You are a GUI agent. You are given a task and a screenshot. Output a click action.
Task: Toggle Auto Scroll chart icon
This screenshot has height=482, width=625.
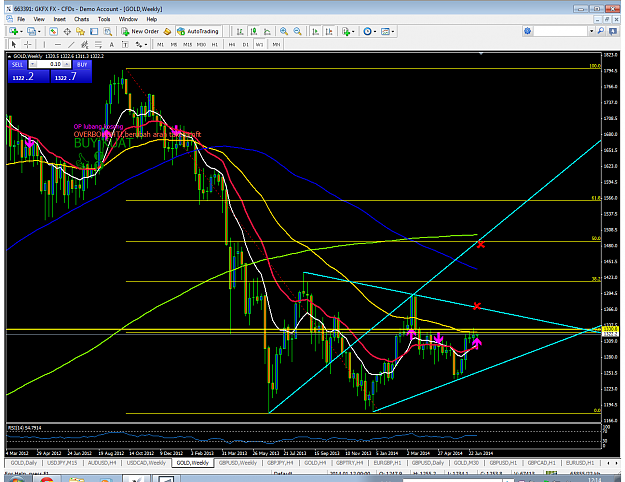pyautogui.click(x=315, y=31)
